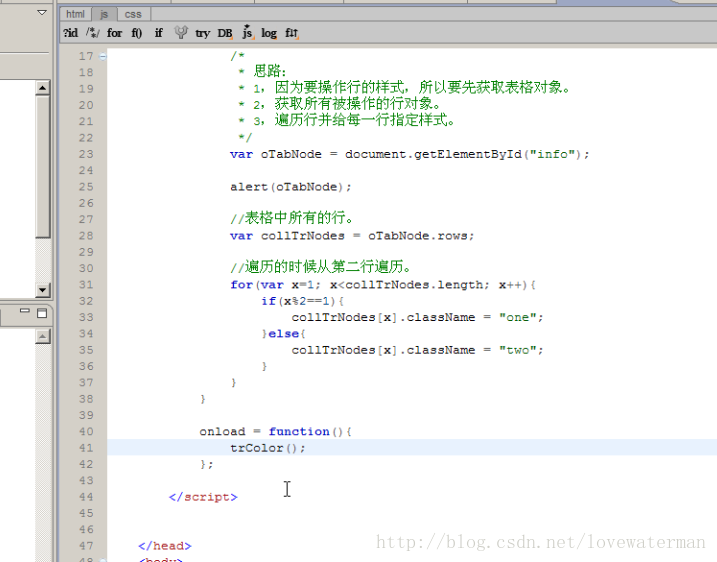The height and width of the screenshot is (562, 717).
Task: Insert the log snippet
Action: (x=269, y=33)
